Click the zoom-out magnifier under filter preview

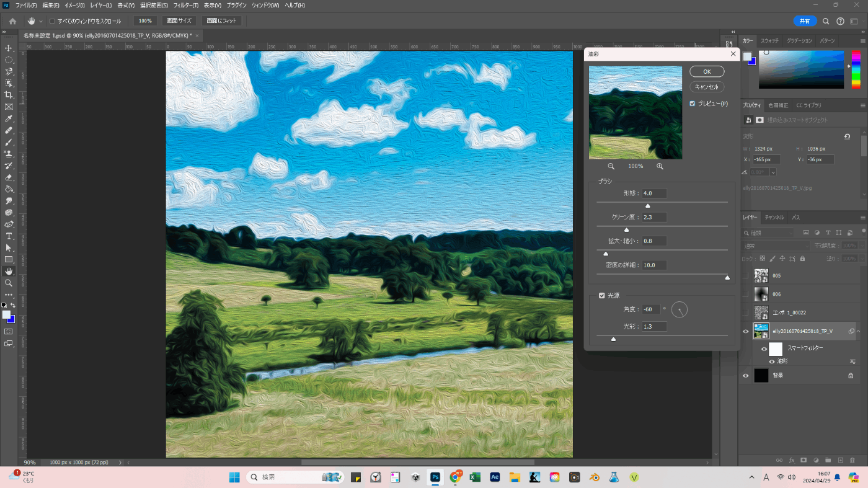tap(611, 166)
